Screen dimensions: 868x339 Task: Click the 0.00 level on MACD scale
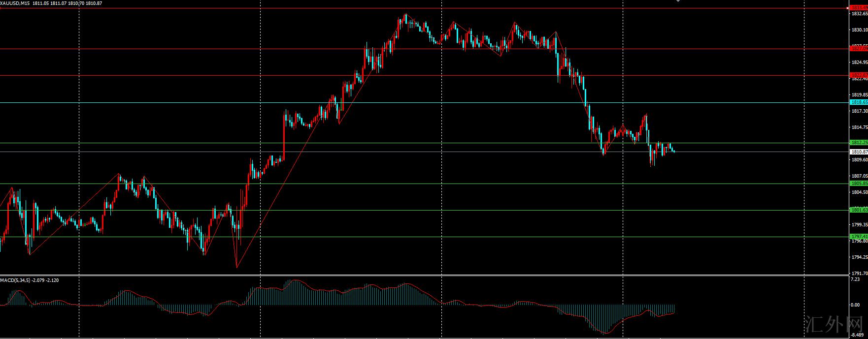pos(855,305)
